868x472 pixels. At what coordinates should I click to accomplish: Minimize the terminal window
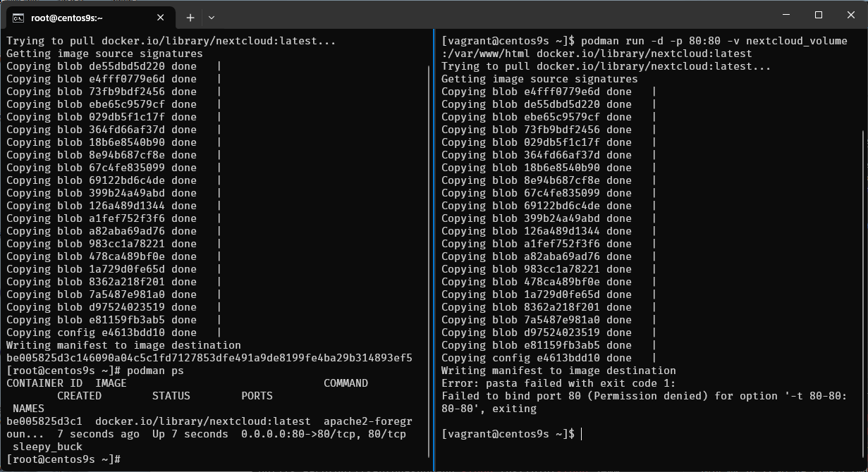pos(784,15)
